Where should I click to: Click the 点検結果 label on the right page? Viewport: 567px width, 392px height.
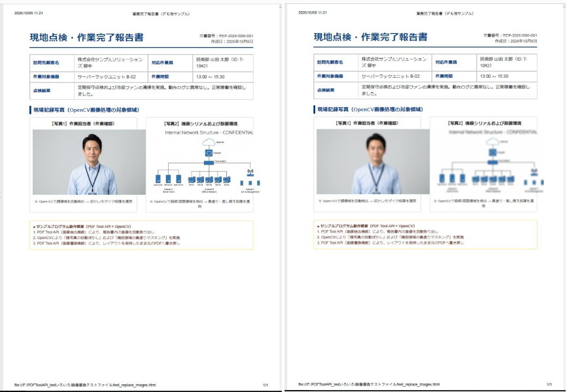[x=326, y=90]
